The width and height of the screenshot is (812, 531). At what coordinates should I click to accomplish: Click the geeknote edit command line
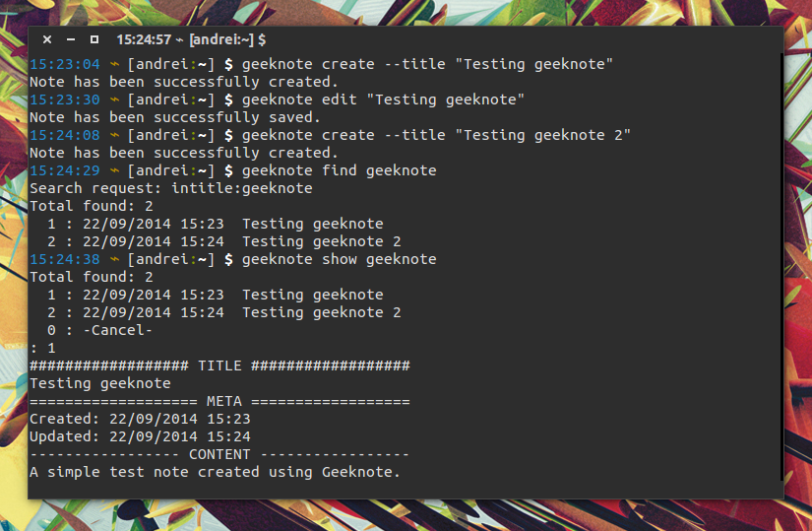[x=383, y=100]
